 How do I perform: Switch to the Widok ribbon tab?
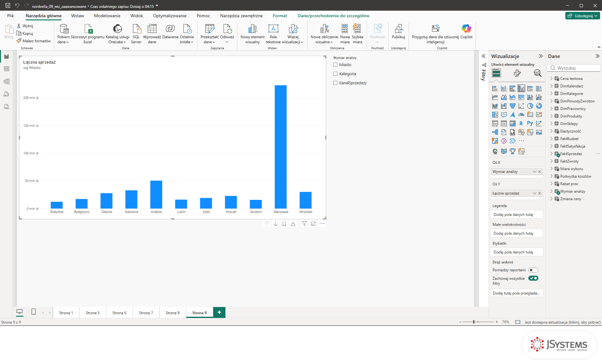point(136,16)
